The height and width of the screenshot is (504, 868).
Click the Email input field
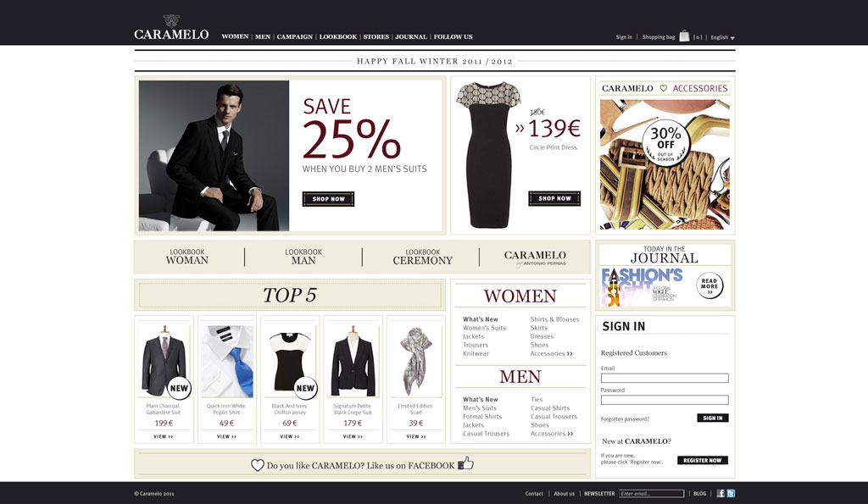click(665, 378)
